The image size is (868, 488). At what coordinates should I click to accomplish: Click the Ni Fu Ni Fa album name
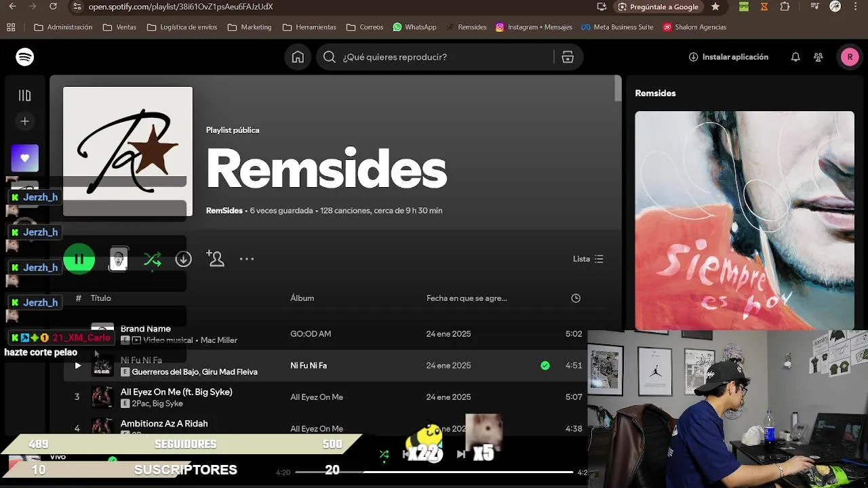pyautogui.click(x=309, y=365)
